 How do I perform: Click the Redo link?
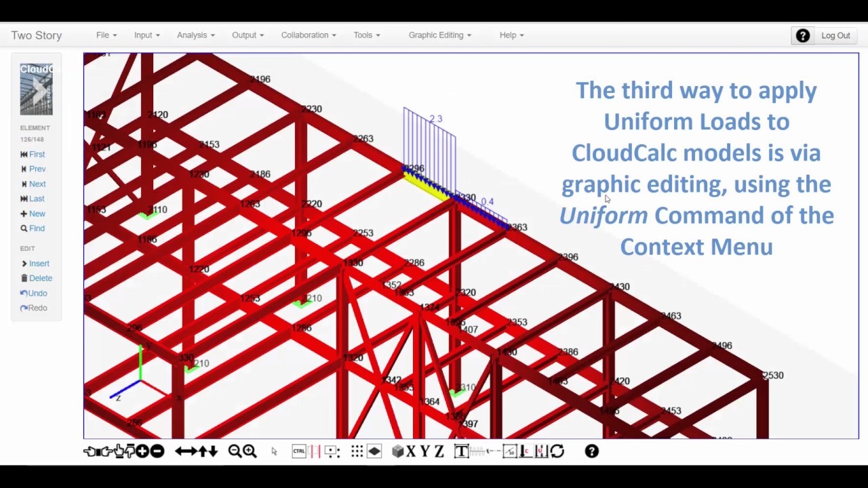(x=34, y=308)
